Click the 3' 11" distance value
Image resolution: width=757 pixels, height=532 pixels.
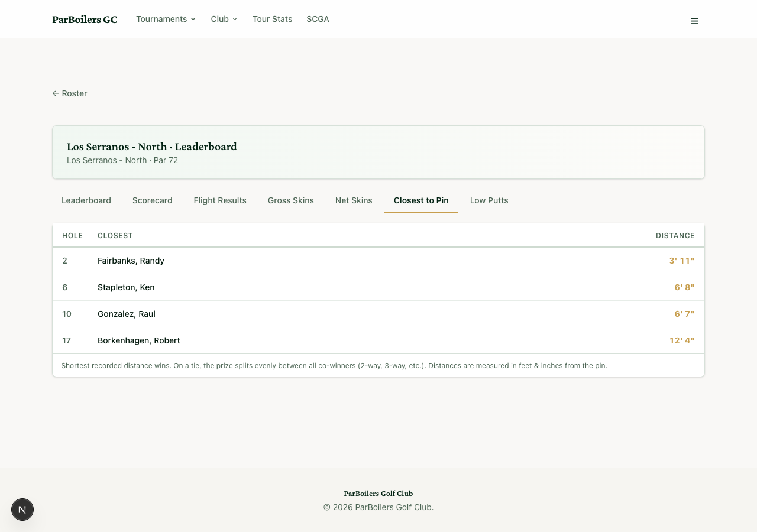click(x=682, y=261)
